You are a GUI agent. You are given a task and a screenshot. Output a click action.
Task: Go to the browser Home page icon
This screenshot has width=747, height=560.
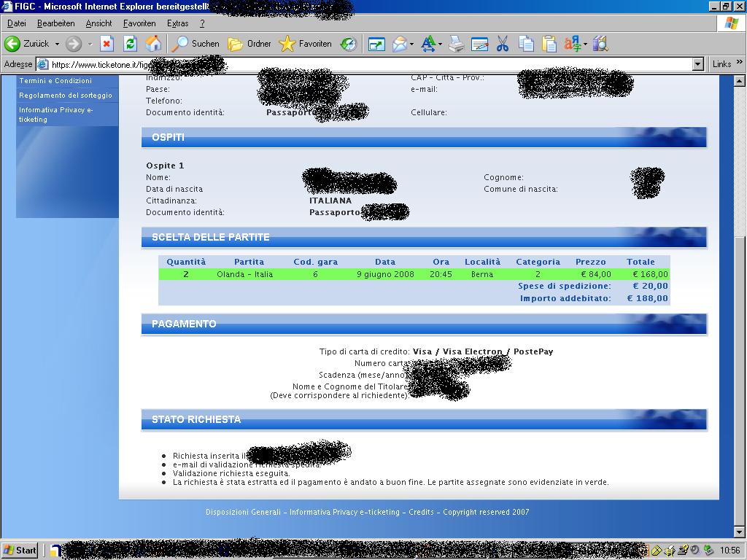[x=153, y=44]
